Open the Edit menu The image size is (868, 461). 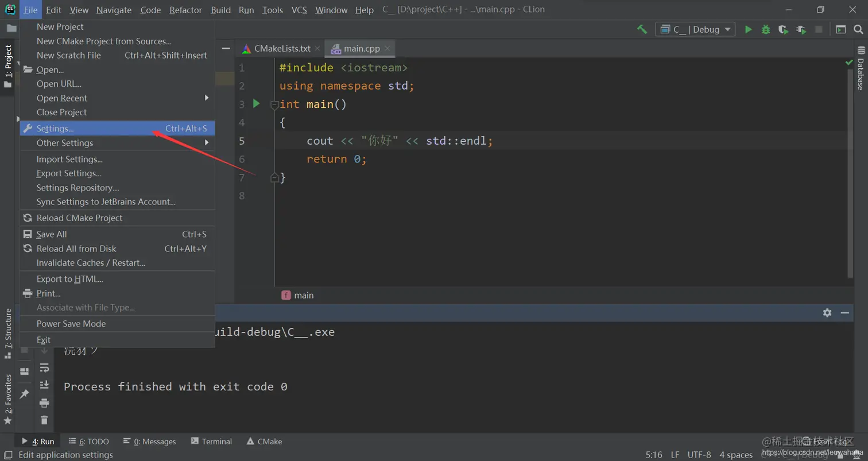(53, 10)
